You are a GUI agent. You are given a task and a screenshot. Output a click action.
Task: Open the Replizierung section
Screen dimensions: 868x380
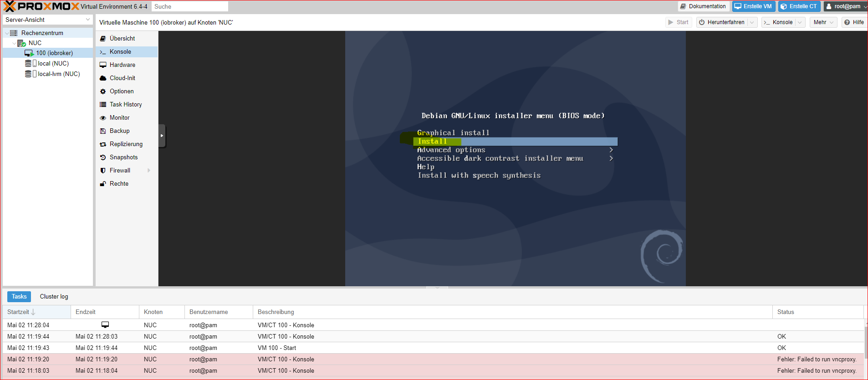pyautogui.click(x=127, y=144)
